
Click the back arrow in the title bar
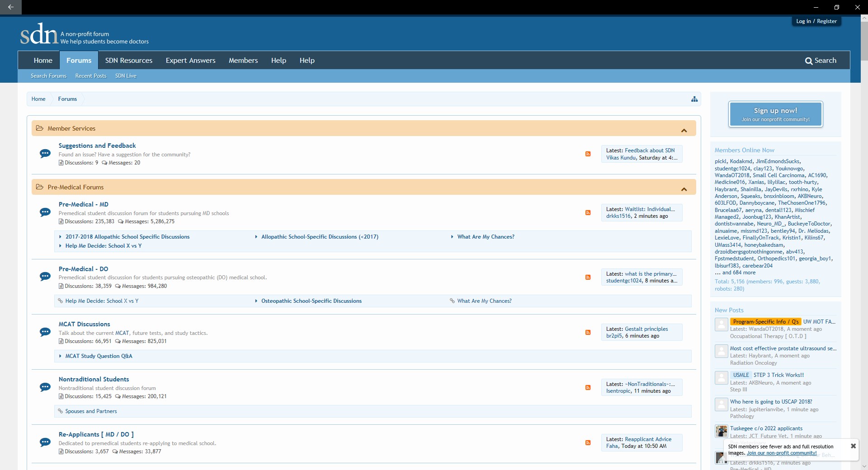[x=10, y=7]
